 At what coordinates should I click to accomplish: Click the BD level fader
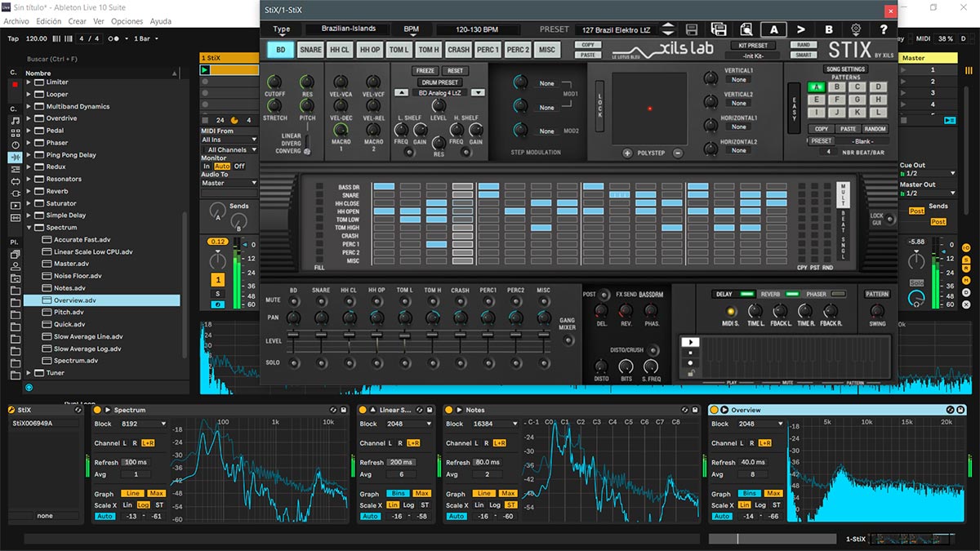pos(294,335)
